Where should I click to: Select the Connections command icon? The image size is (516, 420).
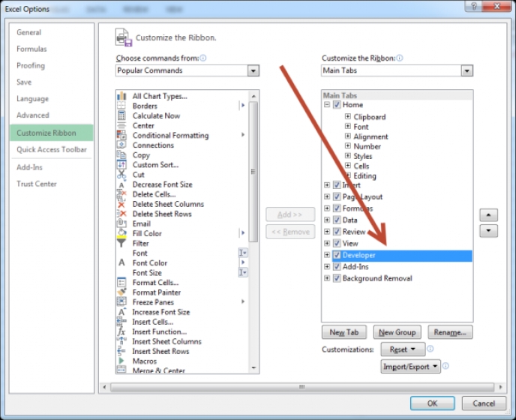(121, 145)
